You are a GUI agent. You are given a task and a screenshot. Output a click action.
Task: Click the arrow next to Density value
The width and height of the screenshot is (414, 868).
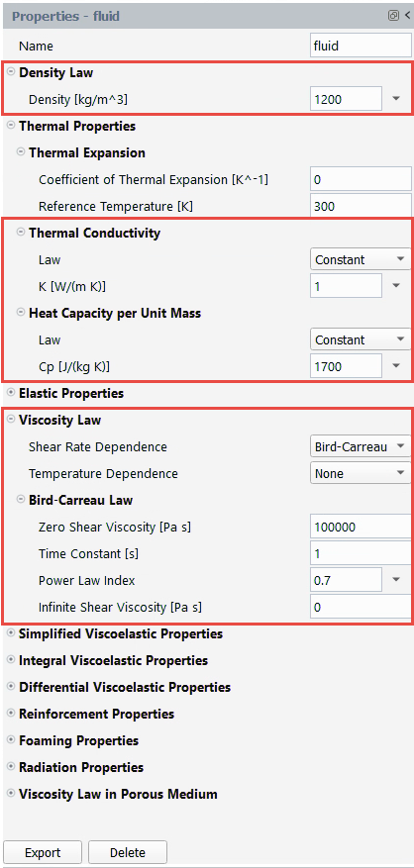396,99
